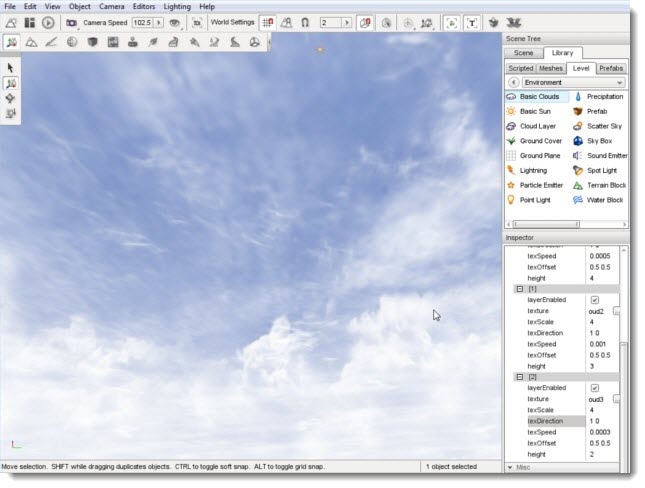Click the Camera Speed arrow button

click(158, 23)
